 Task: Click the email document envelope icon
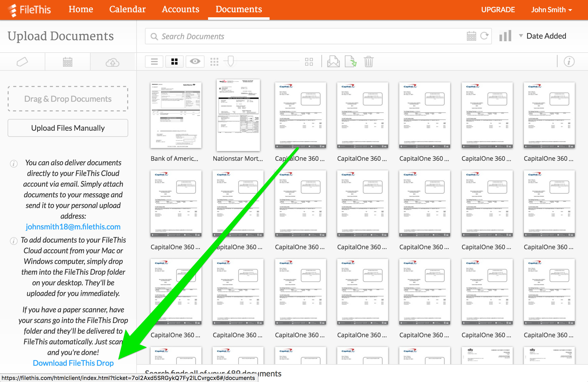(x=333, y=62)
